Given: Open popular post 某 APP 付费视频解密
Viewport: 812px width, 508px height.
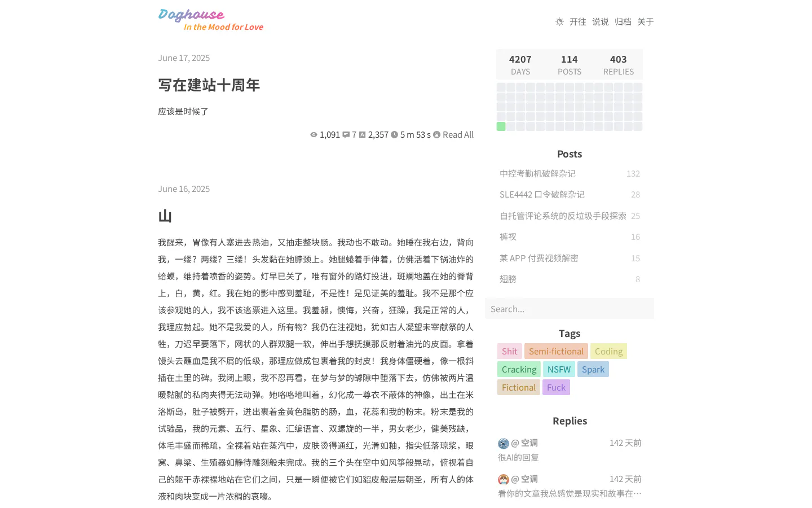Looking at the screenshot, I should click(539, 259).
